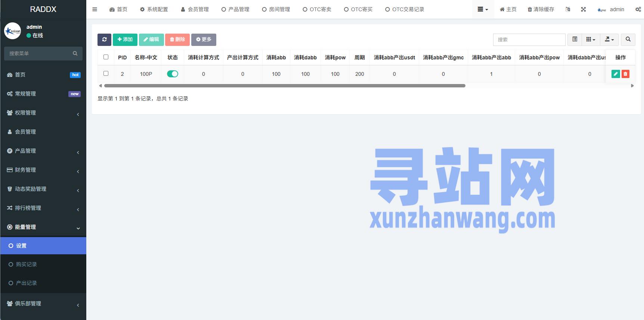Switch to OTC寄买 tab

click(358, 9)
